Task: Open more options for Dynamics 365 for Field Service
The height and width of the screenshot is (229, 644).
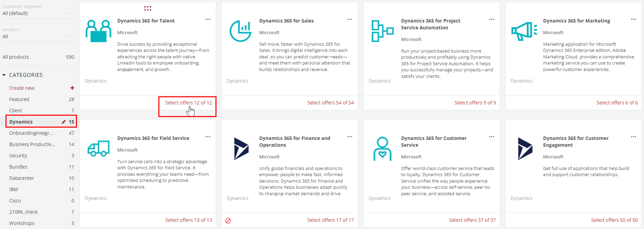Action: click(208, 137)
